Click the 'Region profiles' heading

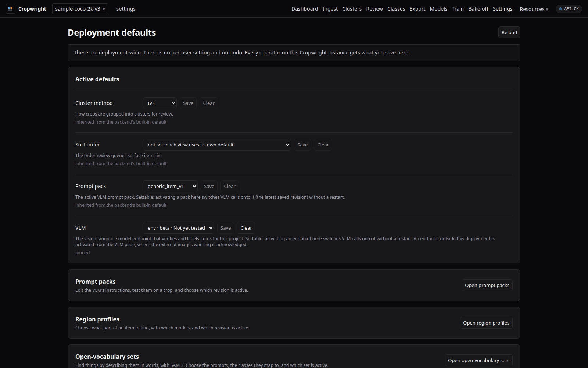click(97, 319)
